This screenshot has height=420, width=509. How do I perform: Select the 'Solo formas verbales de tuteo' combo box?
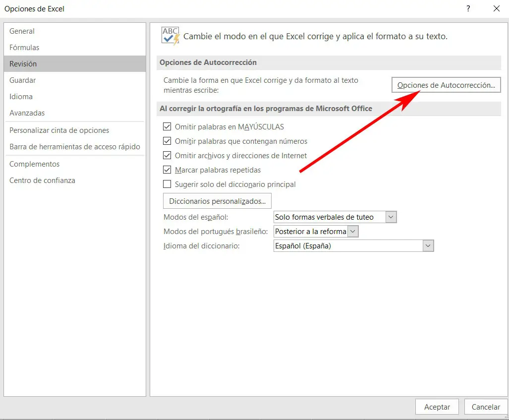(335, 217)
